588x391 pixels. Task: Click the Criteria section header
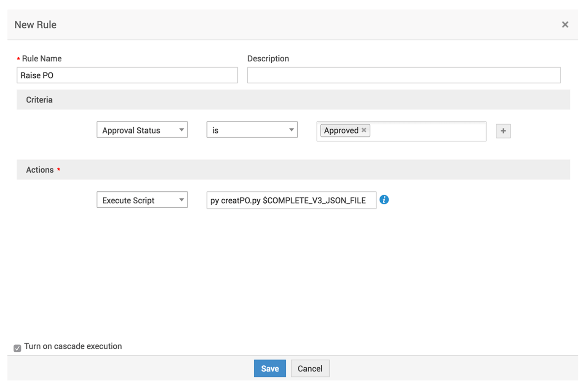(39, 100)
